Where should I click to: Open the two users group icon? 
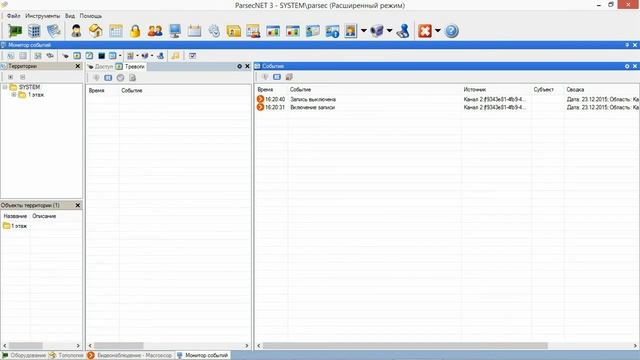155,31
